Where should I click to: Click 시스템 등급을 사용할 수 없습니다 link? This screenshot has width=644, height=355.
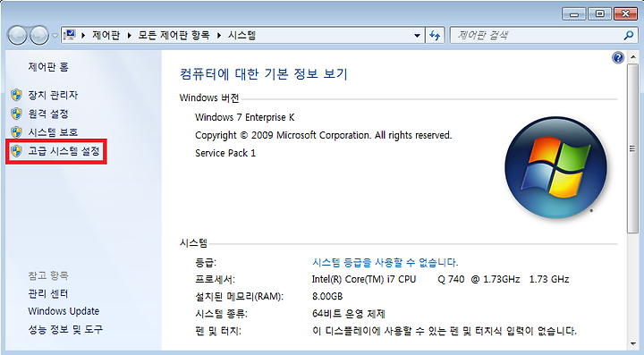tap(386, 262)
